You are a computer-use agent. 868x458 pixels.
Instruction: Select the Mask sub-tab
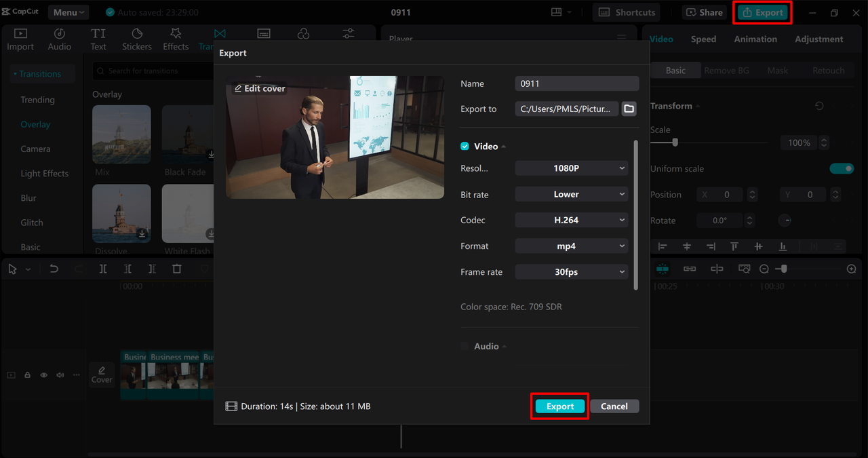778,71
